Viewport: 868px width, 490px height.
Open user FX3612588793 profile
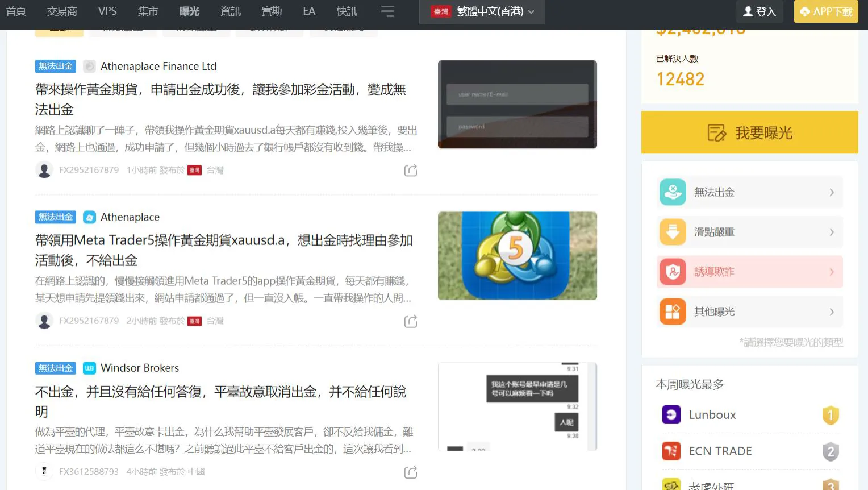tap(89, 472)
